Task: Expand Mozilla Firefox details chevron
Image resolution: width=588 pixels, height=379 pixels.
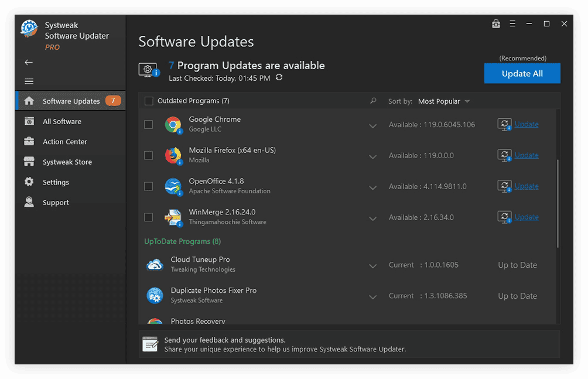Action: tap(372, 156)
